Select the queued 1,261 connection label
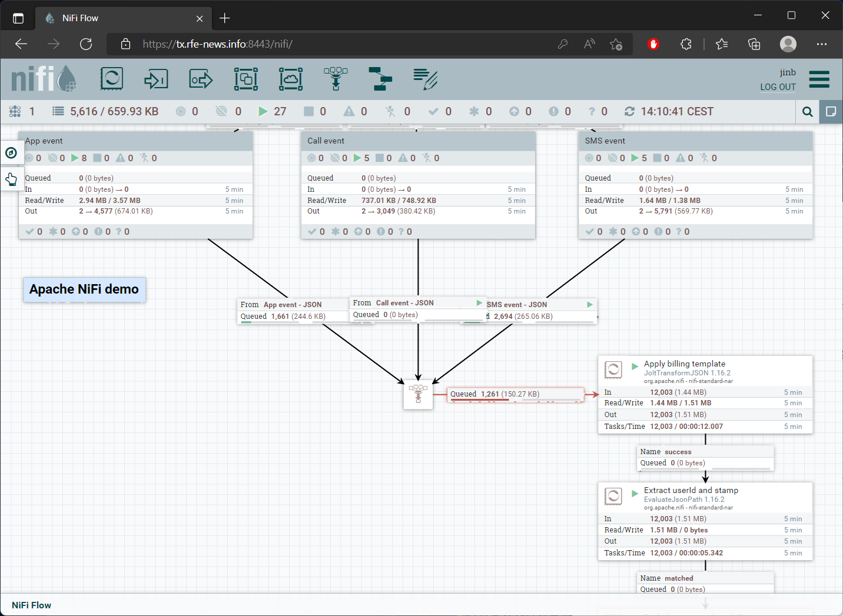843x616 pixels. click(516, 394)
